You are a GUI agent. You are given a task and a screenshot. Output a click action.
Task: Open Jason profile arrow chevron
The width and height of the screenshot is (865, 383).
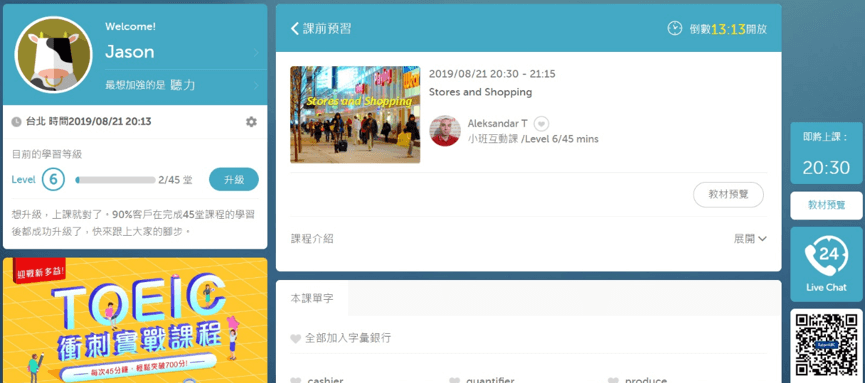[257, 53]
